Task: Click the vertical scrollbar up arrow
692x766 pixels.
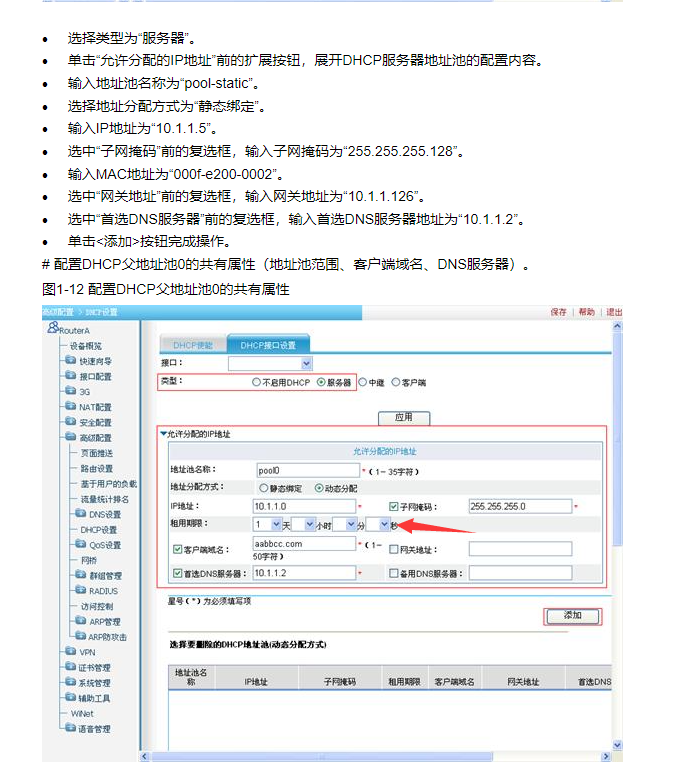Action: 617,326
